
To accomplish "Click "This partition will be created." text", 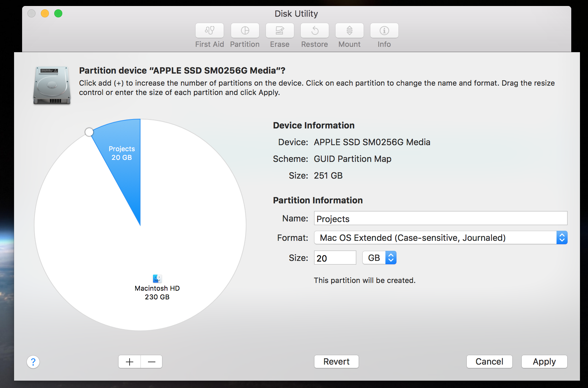I will [365, 280].
